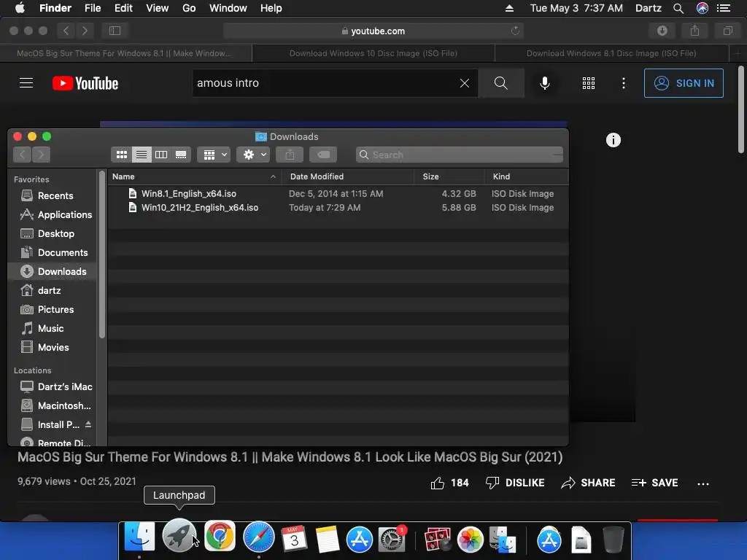Switch Finder to icon view
747x560 pixels.
point(122,155)
